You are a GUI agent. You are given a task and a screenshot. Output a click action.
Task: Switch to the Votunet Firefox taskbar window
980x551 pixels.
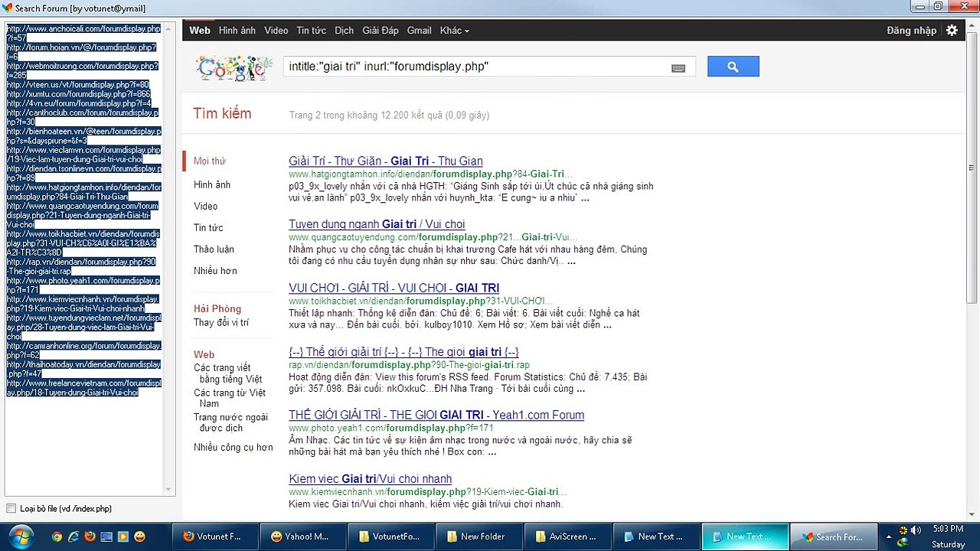[215, 536]
